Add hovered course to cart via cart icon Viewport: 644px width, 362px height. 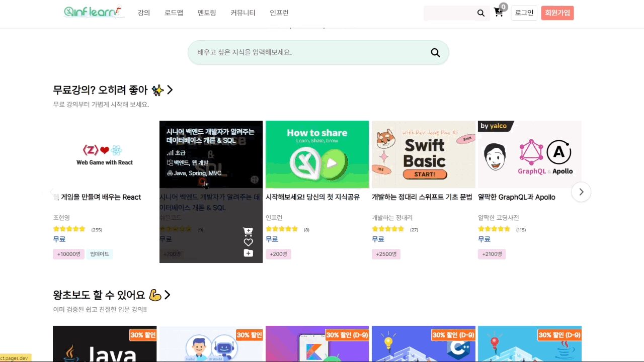click(x=248, y=232)
